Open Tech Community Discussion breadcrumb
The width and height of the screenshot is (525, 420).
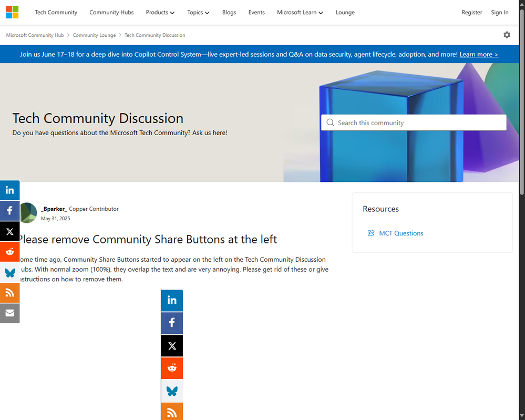click(x=155, y=35)
